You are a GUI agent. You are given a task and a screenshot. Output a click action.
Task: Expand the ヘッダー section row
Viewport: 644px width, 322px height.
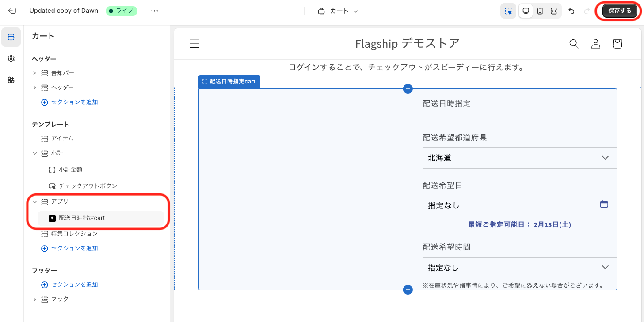click(x=34, y=87)
